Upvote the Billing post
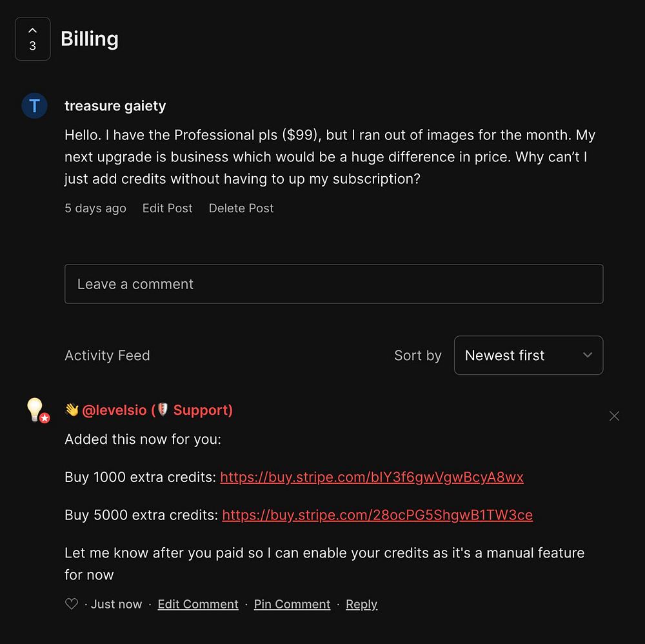 point(32,39)
